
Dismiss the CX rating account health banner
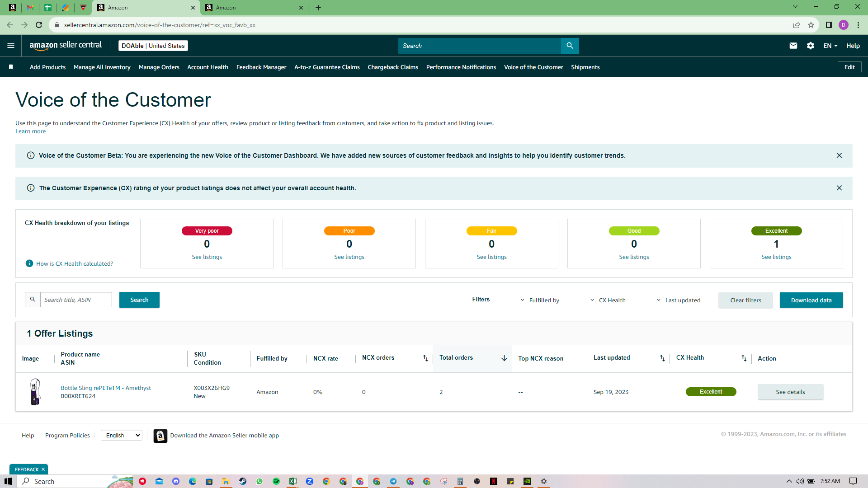(839, 188)
